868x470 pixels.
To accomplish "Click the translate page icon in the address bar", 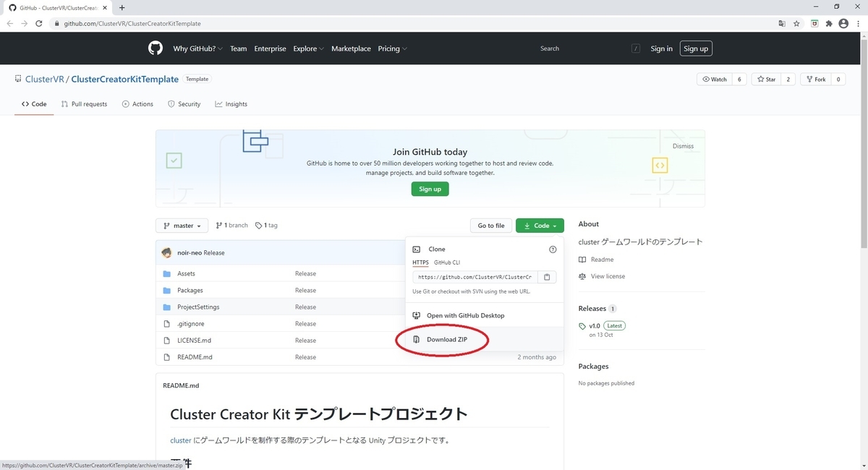I will (781, 23).
